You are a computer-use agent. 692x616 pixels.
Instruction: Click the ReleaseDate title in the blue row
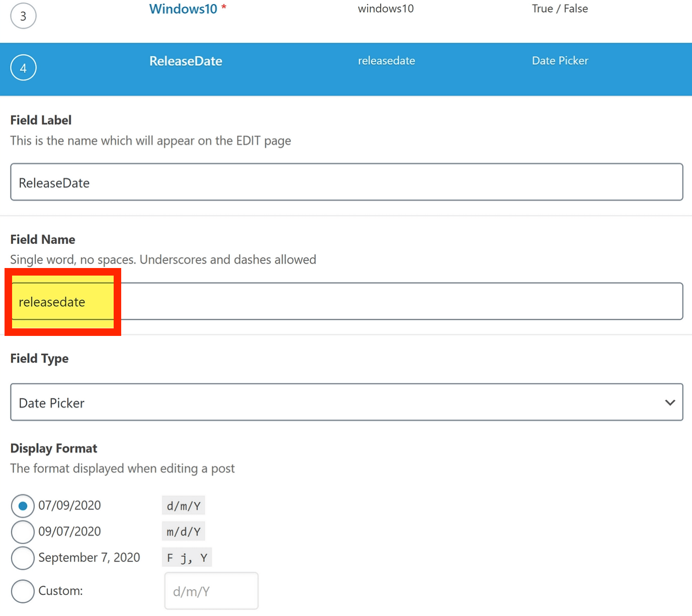[186, 61]
